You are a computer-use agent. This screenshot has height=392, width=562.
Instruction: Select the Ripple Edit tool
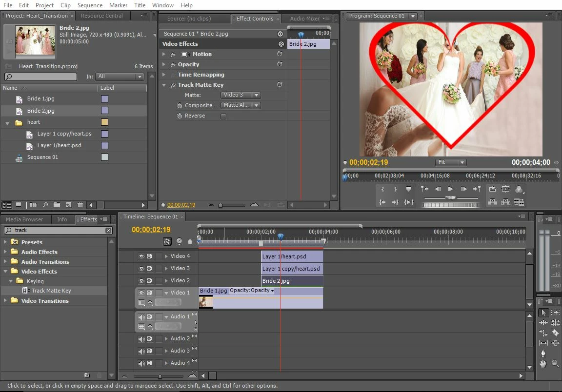(543, 322)
